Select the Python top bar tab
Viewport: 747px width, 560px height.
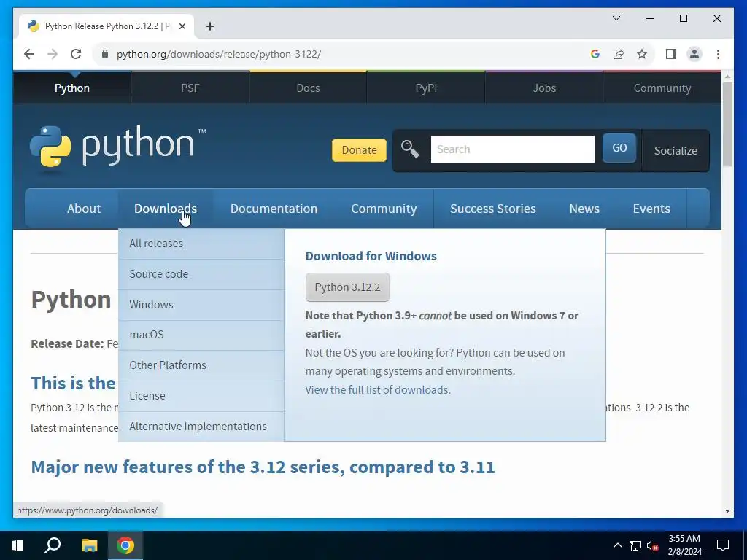coord(72,88)
